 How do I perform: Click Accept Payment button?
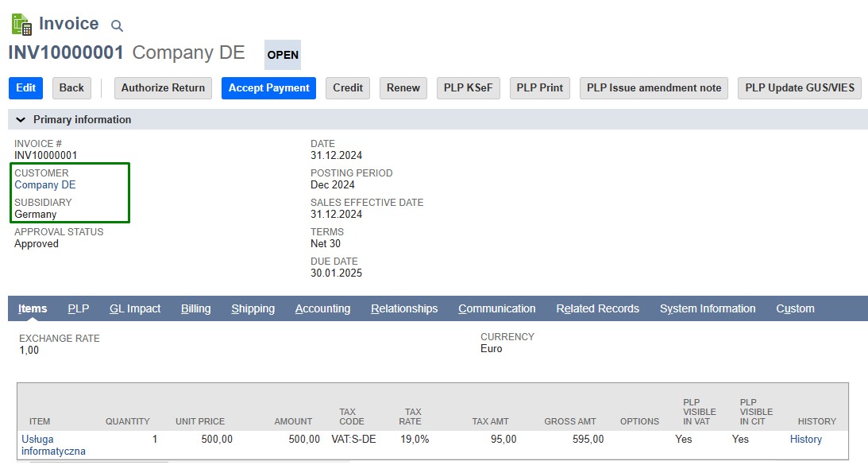(x=268, y=88)
